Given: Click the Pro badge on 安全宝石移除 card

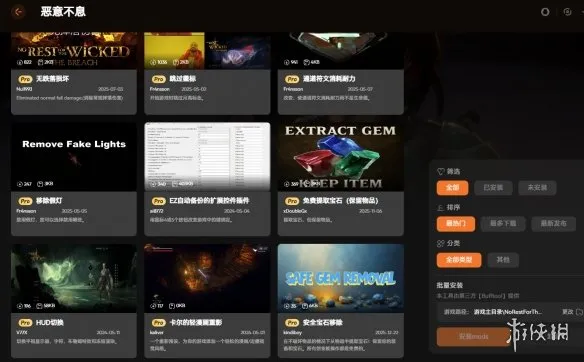Looking at the screenshot, I should (292, 323).
